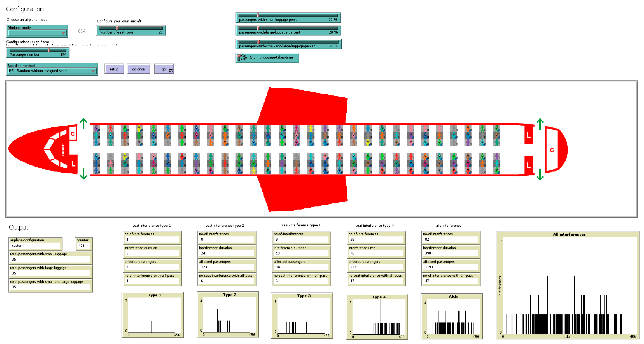
Task: Click the counter monitor value
Action: 82,246
